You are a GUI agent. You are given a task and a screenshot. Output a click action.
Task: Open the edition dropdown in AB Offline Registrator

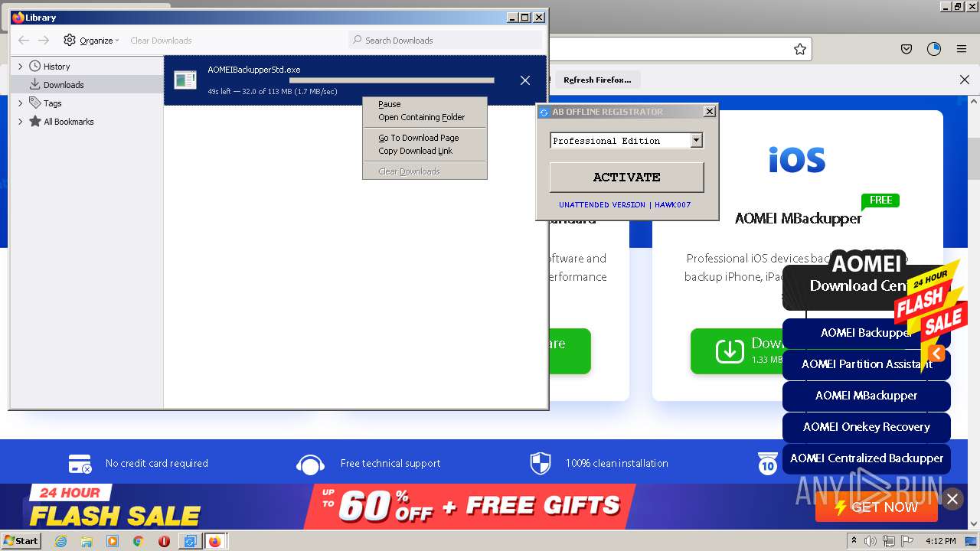(x=696, y=140)
